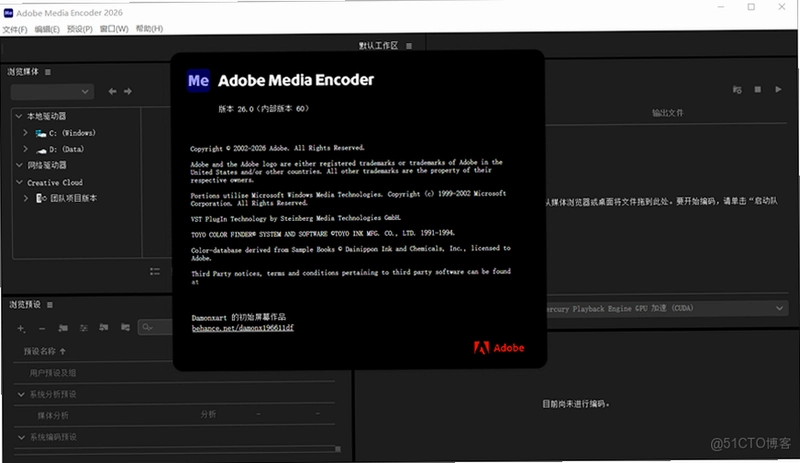The image size is (800, 463).
Task: Minimize the Media Encoder window
Action: [721, 7]
